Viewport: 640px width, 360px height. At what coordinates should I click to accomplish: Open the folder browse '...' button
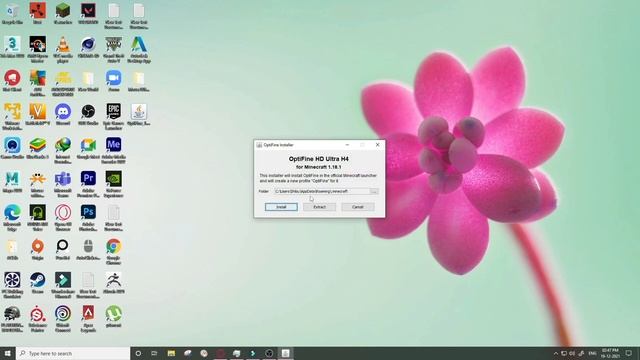coord(374,191)
